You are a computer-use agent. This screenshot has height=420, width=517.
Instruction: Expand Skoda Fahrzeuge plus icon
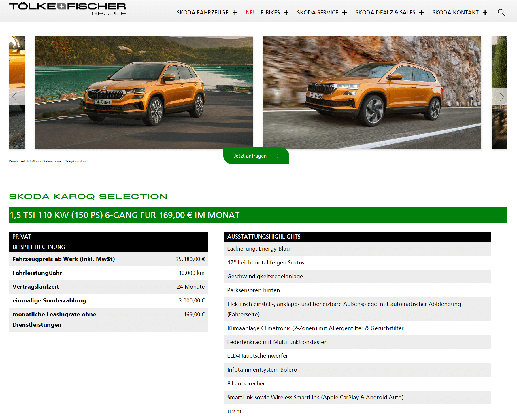[235, 12]
